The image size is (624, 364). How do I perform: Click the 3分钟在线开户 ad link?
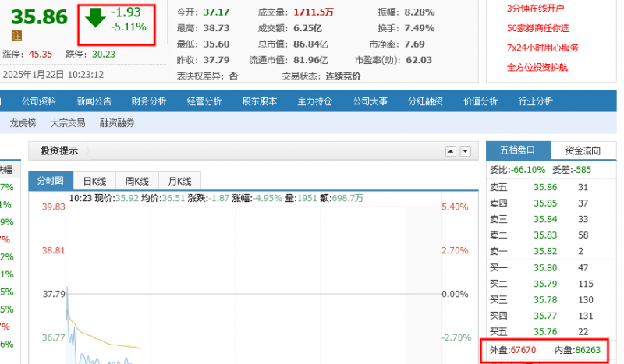click(x=535, y=9)
